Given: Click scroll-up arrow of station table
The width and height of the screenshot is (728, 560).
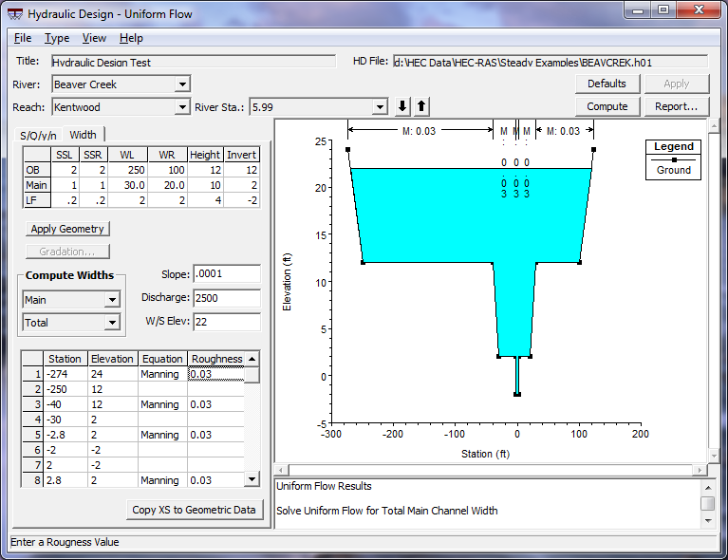Looking at the screenshot, I should pos(252,359).
